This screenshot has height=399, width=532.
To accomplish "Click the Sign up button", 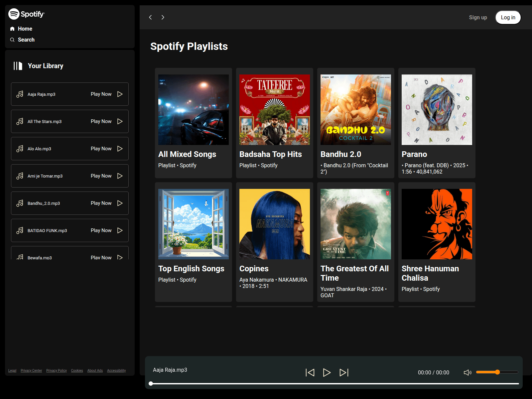I will pos(478,17).
